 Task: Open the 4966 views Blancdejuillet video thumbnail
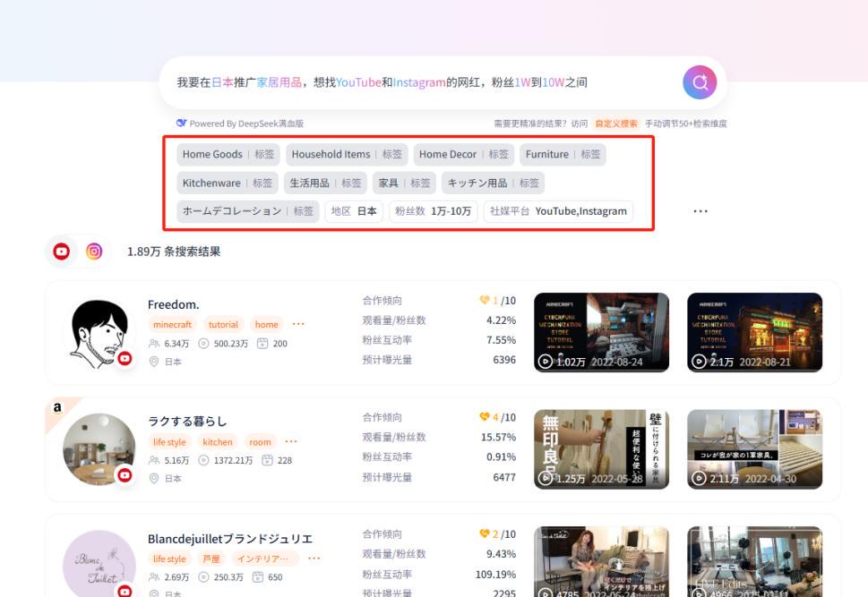tap(754, 561)
